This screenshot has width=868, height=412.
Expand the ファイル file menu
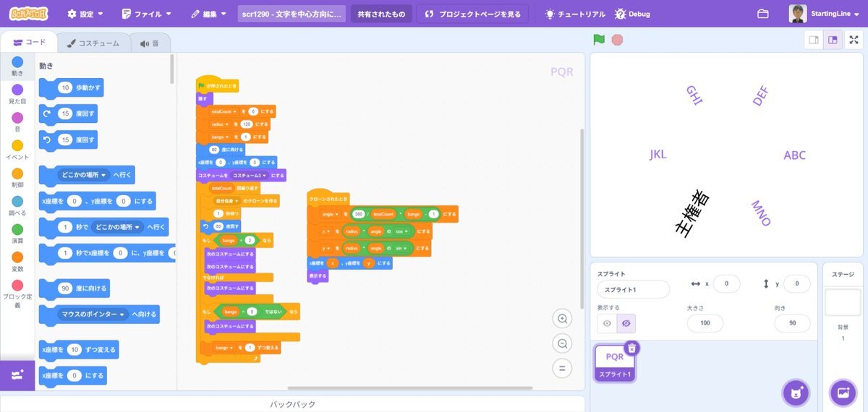[148, 14]
